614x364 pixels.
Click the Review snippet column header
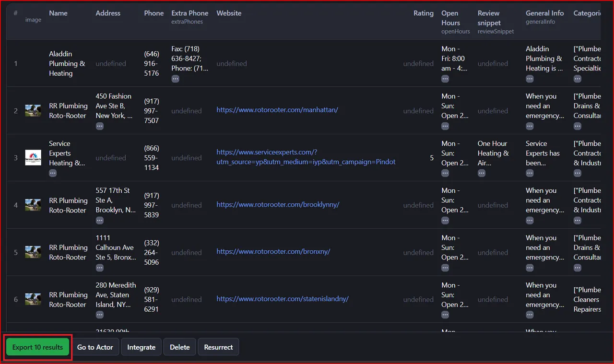(x=489, y=18)
